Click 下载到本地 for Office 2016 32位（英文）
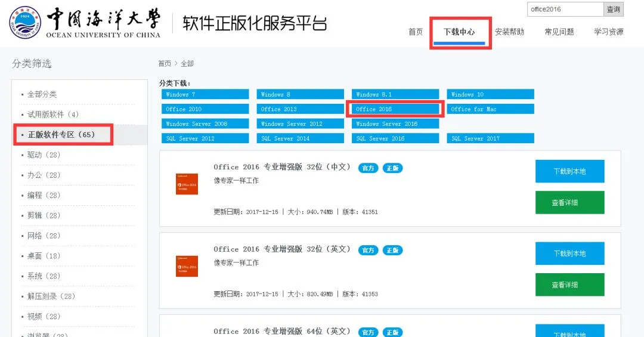 pos(569,253)
